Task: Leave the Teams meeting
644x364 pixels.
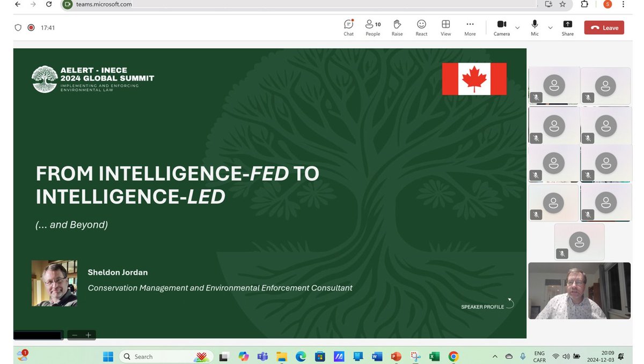Action: [x=604, y=27]
